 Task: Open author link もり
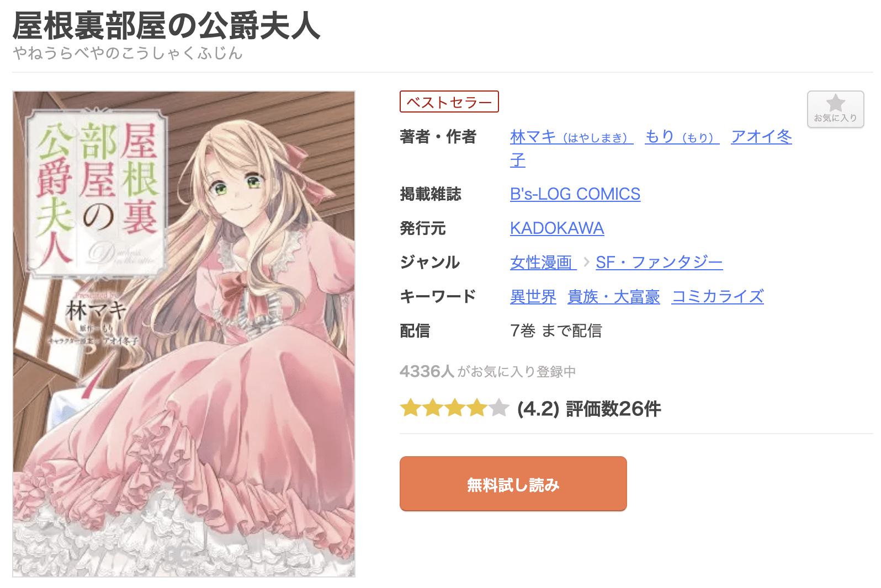[x=682, y=136]
